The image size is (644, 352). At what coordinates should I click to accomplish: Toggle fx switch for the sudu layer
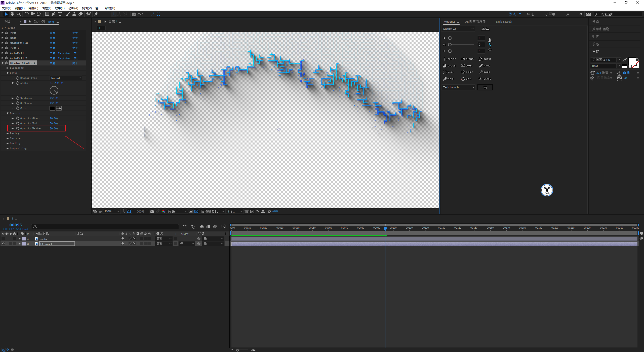[134, 239]
